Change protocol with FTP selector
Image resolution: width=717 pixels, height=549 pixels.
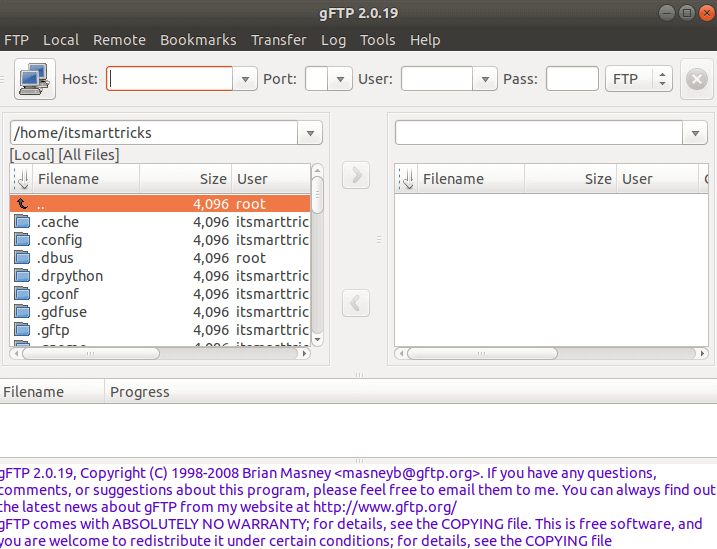click(x=639, y=79)
